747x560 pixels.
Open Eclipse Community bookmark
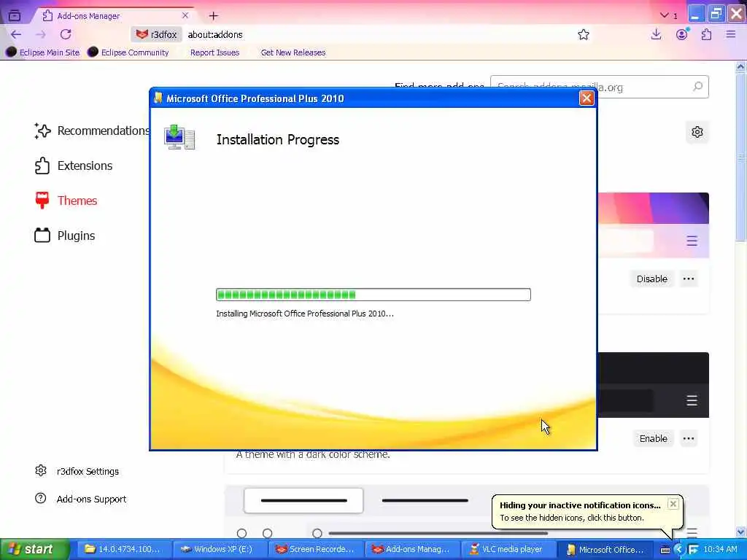tap(128, 52)
